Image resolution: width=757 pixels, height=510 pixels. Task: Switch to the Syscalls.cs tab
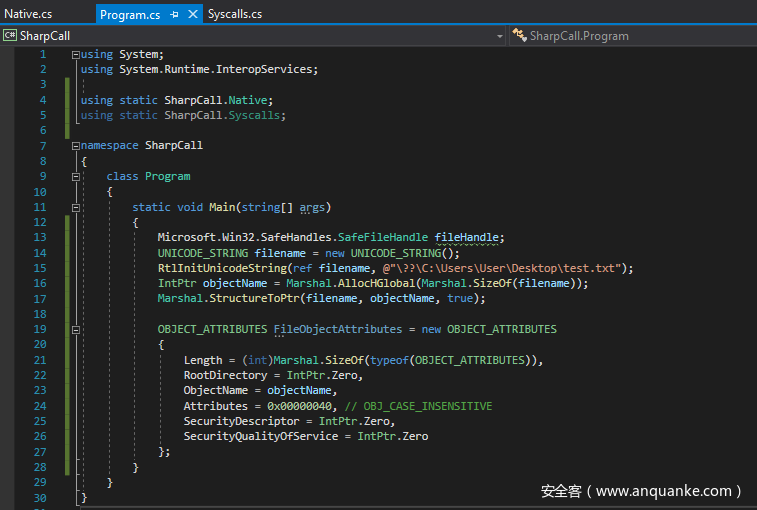(x=235, y=14)
